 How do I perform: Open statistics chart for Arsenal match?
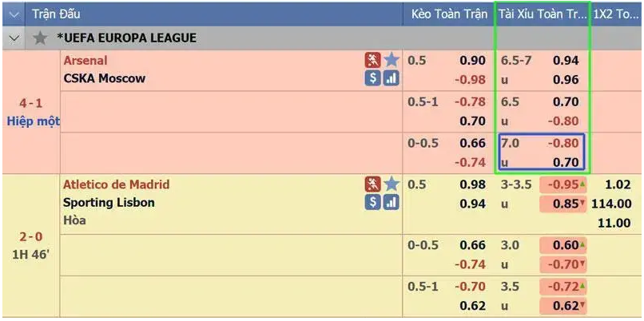[x=391, y=78]
